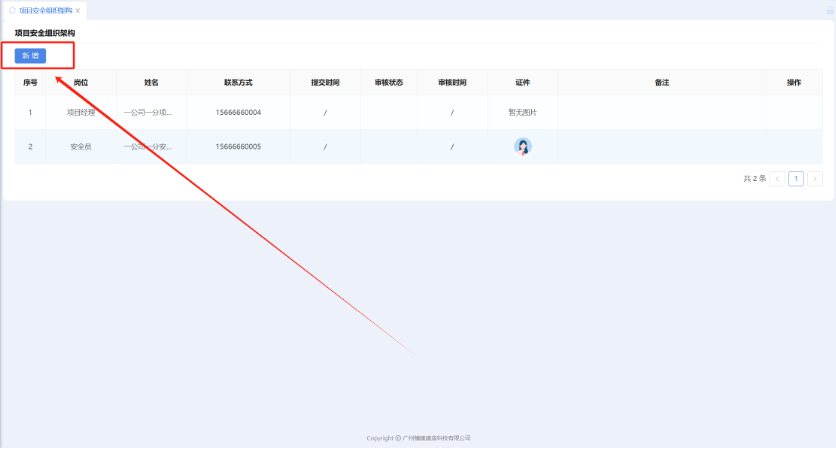
Task: Click the 新增 (Add) button
Action: [30, 55]
